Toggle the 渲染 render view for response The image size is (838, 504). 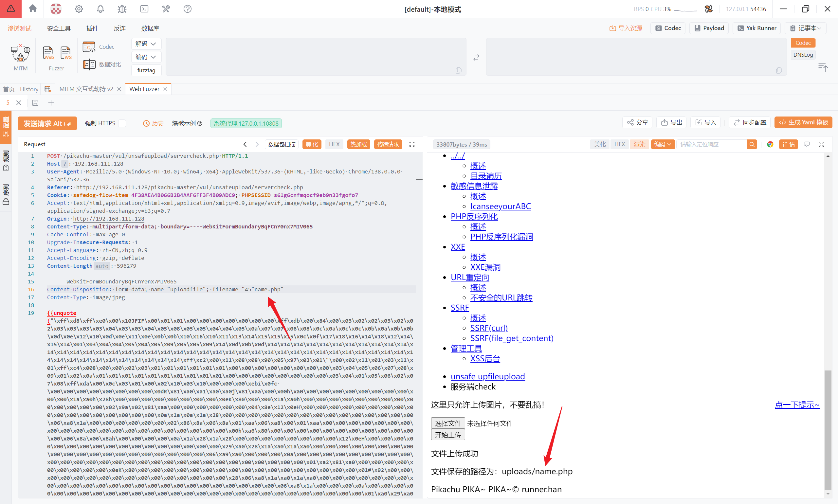tap(639, 144)
